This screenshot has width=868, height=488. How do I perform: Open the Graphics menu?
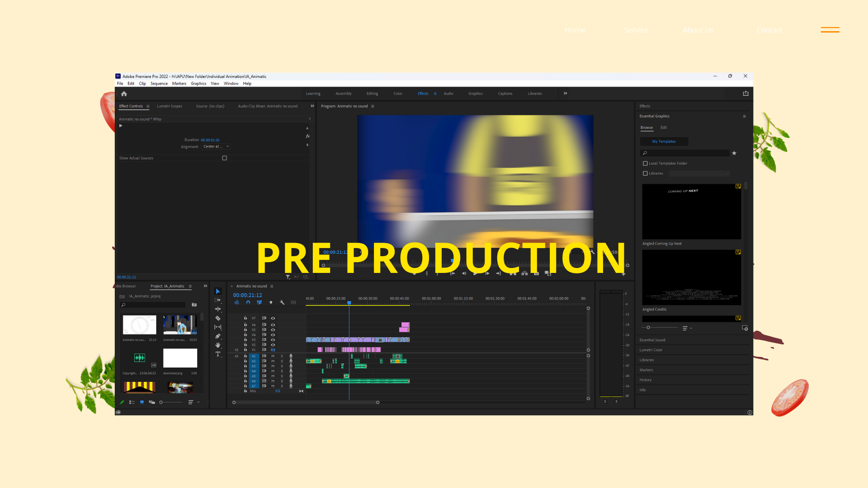(x=198, y=84)
